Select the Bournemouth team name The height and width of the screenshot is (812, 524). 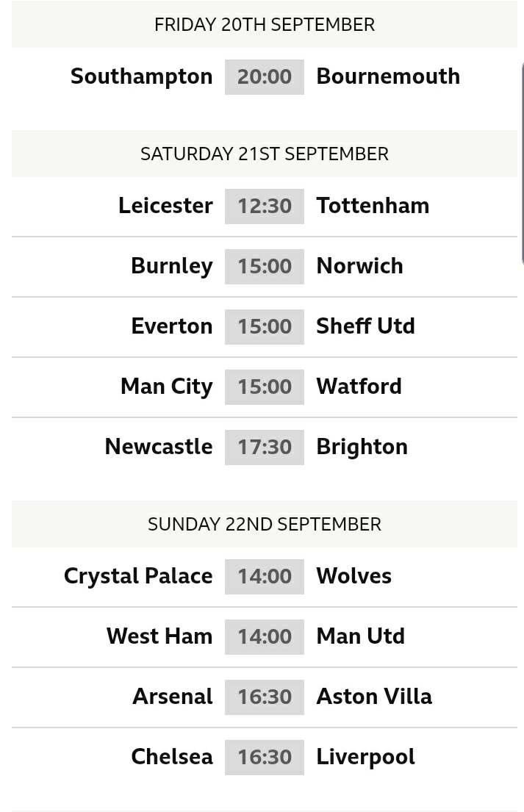click(388, 76)
